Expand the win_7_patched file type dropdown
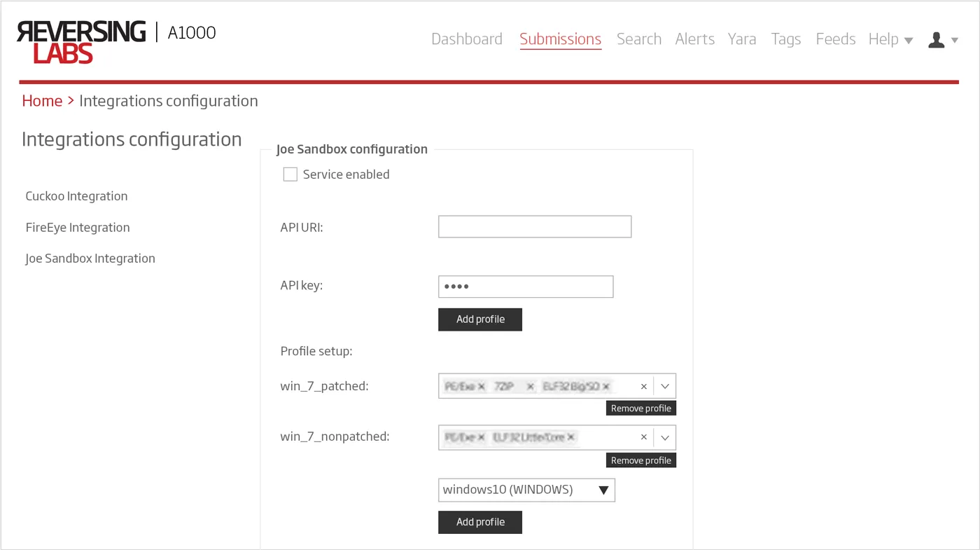The height and width of the screenshot is (550, 980). pos(665,387)
